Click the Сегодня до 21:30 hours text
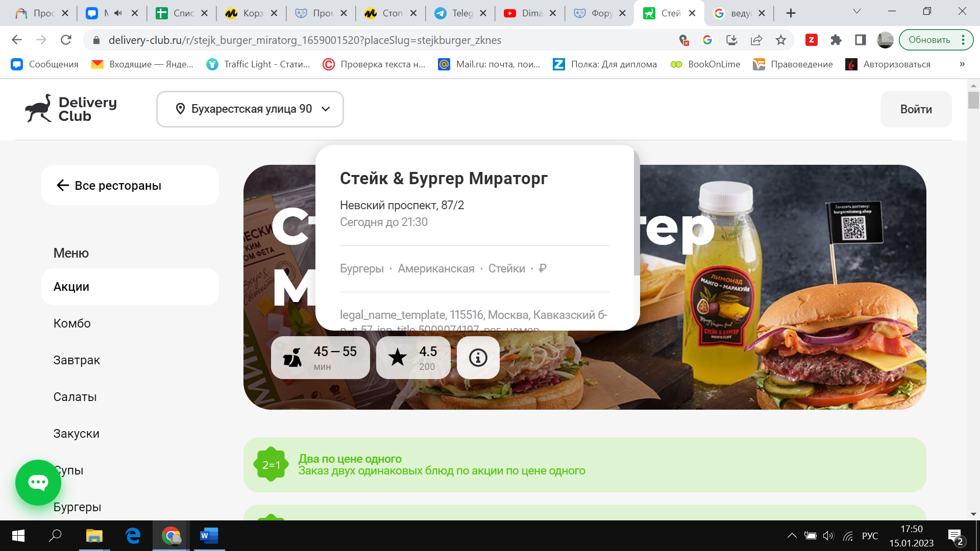 pyautogui.click(x=384, y=222)
